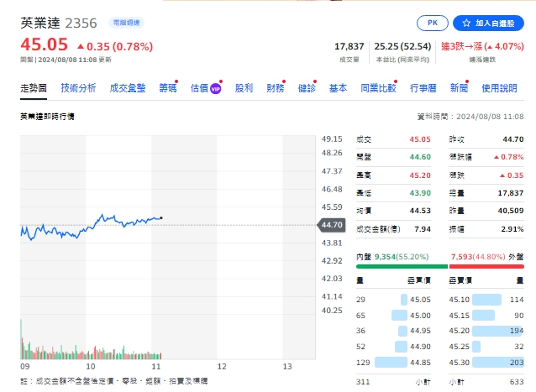Open the 電腦週邊 category tag

(127, 23)
